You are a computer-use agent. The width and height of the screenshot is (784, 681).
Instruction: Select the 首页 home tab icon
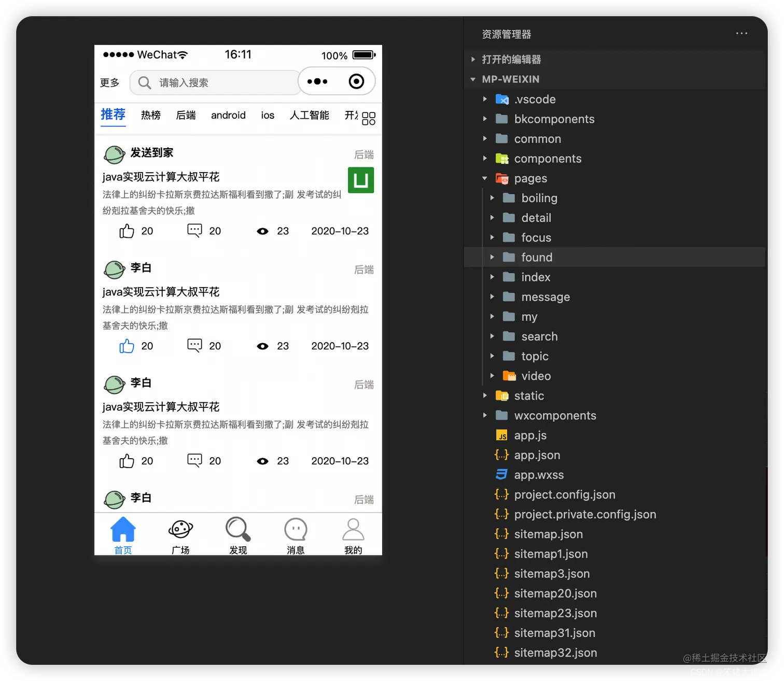pyautogui.click(x=123, y=530)
